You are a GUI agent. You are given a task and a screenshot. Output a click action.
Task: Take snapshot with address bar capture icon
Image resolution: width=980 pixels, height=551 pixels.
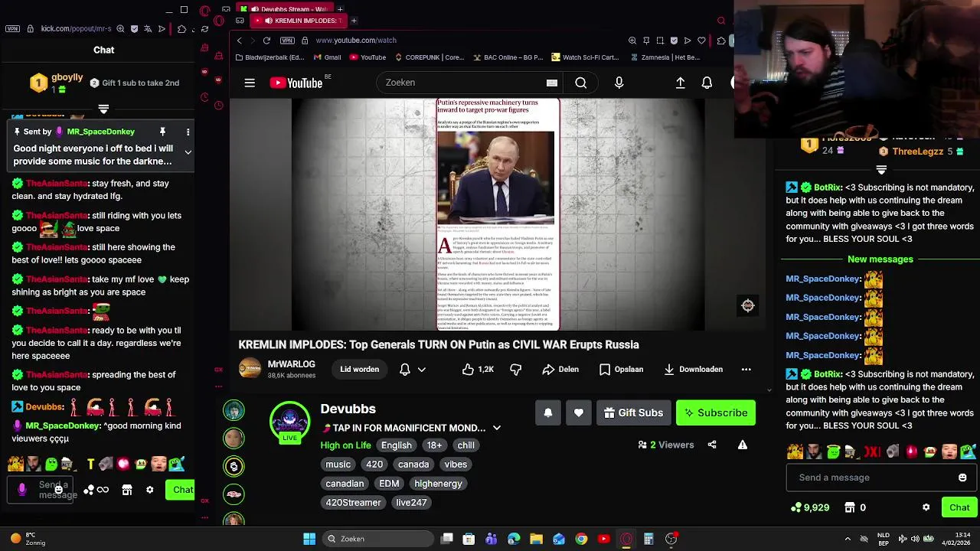click(x=660, y=41)
